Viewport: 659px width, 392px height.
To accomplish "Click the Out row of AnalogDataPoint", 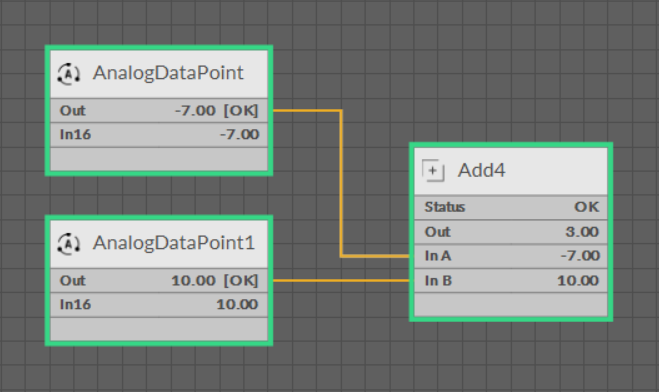I will (x=159, y=110).
